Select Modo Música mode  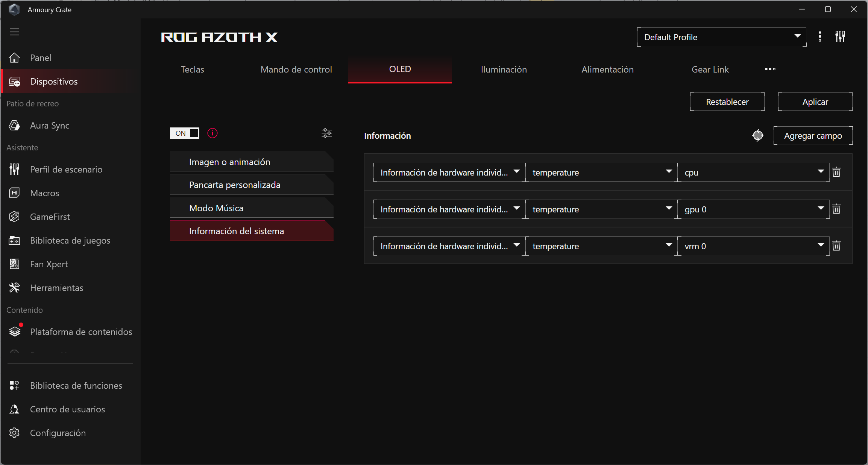[252, 208]
